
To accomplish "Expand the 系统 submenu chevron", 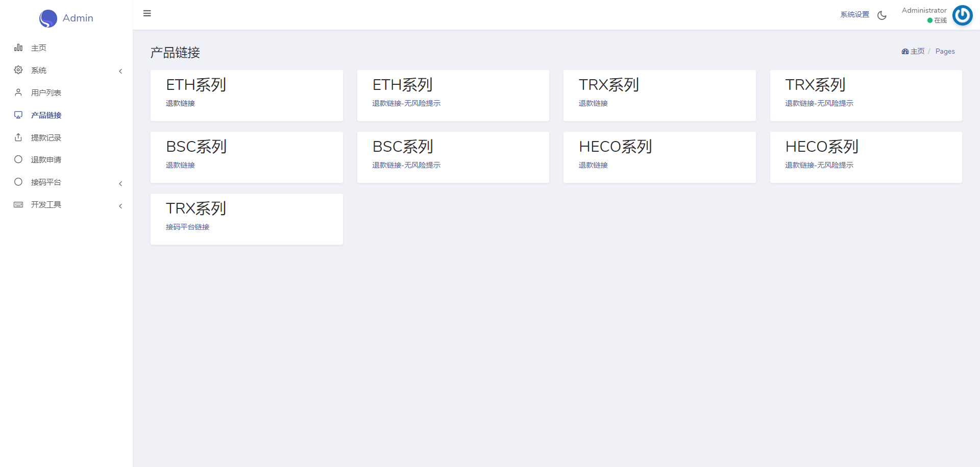I will (x=120, y=71).
